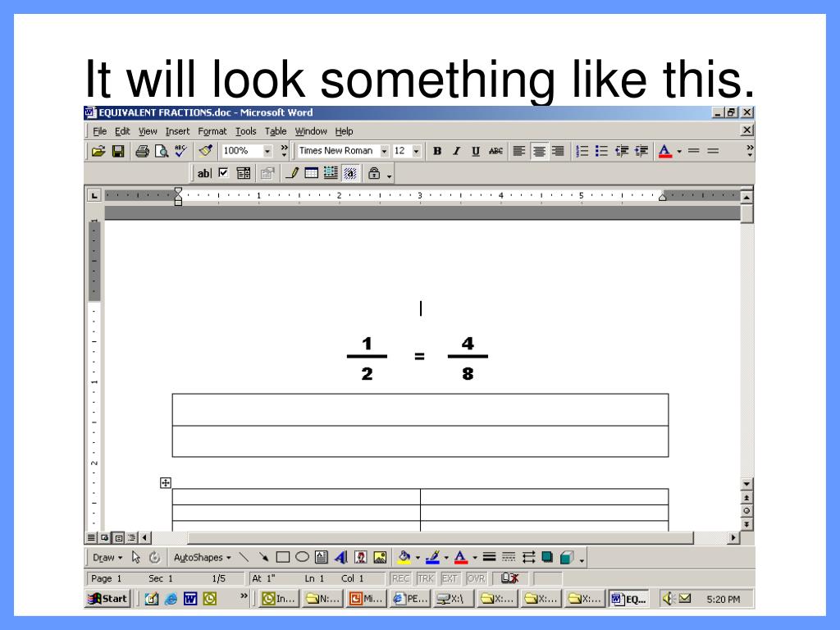Expand Line Color dropdown arrow

click(x=446, y=558)
